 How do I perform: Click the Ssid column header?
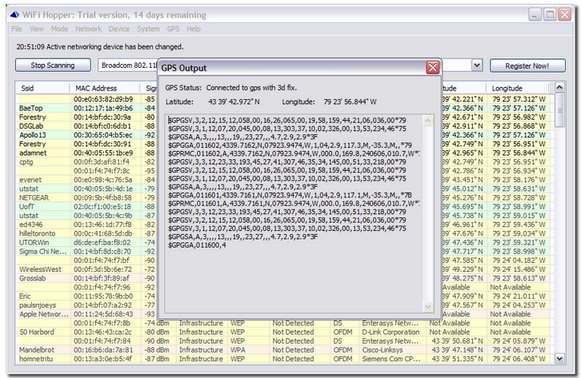(43, 88)
